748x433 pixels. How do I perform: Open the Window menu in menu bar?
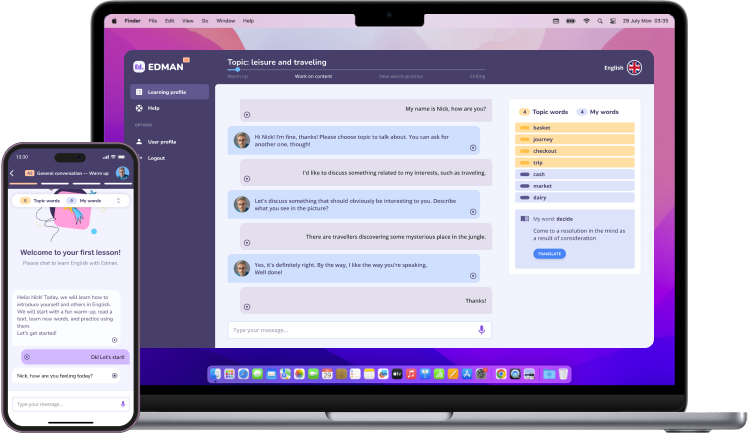[225, 20]
